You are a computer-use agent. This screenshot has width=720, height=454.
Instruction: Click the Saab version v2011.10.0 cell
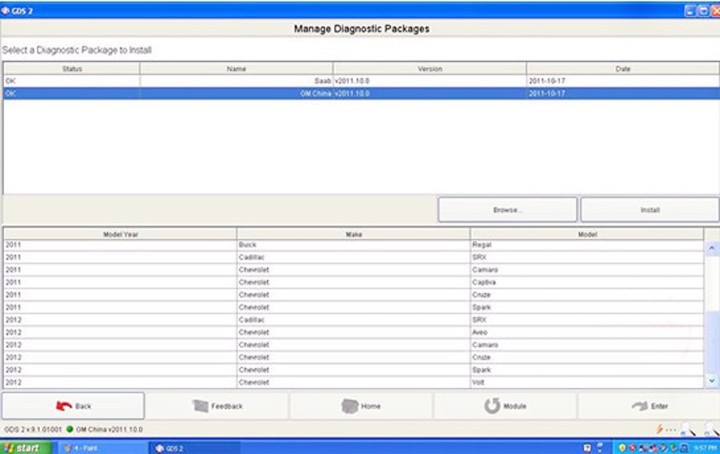point(430,81)
